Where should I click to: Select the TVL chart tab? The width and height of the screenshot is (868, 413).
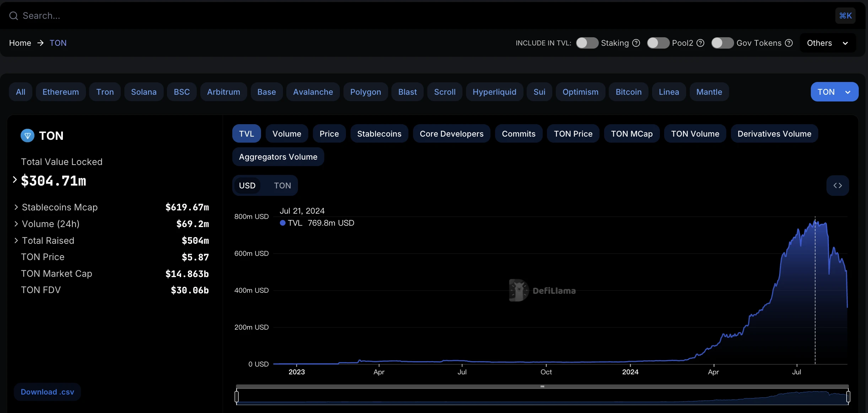click(247, 133)
